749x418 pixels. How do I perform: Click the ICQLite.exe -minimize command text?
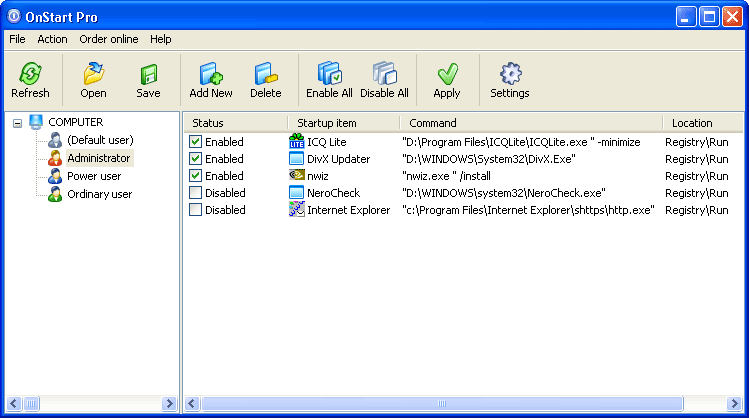click(x=521, y=142)
